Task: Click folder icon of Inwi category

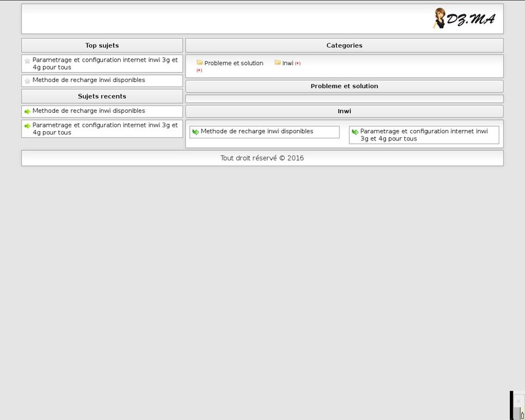Action: 278,62
